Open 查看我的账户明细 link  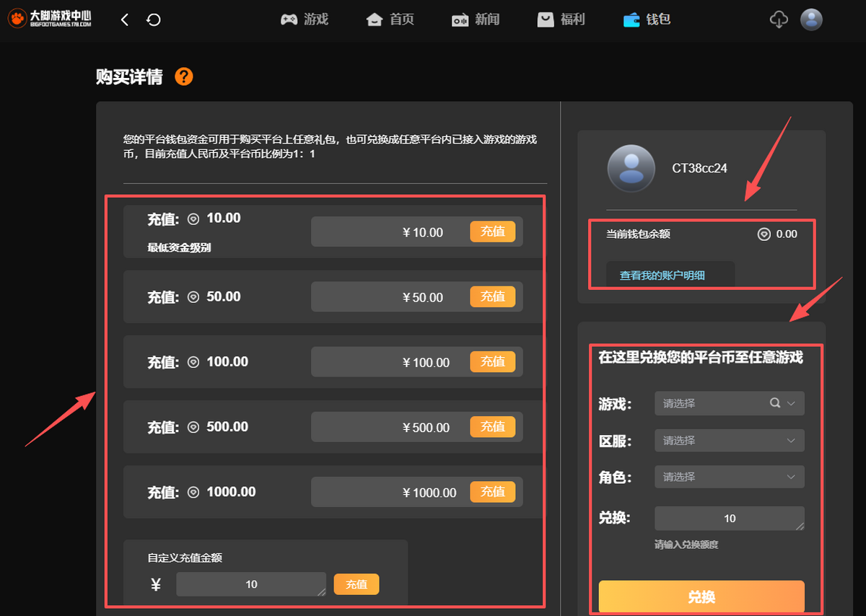click(x=662, y=276)
